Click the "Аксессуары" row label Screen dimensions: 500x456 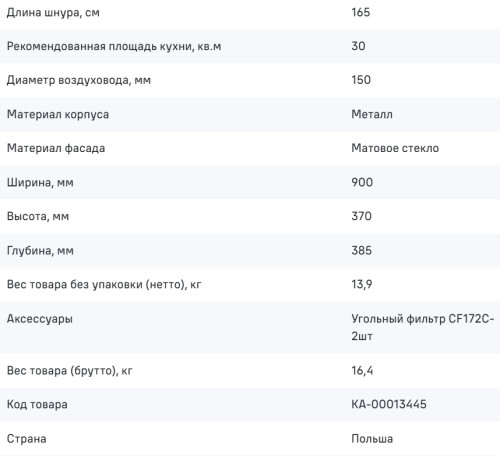(40, 319)
